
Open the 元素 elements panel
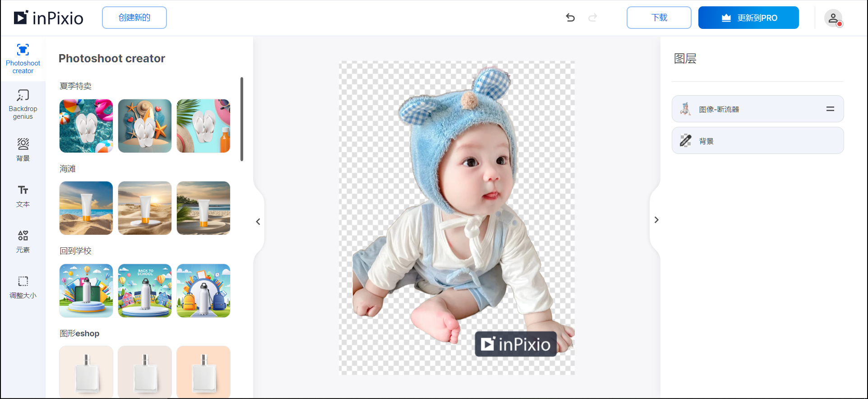pyautogui.click(x=23, y=241)
